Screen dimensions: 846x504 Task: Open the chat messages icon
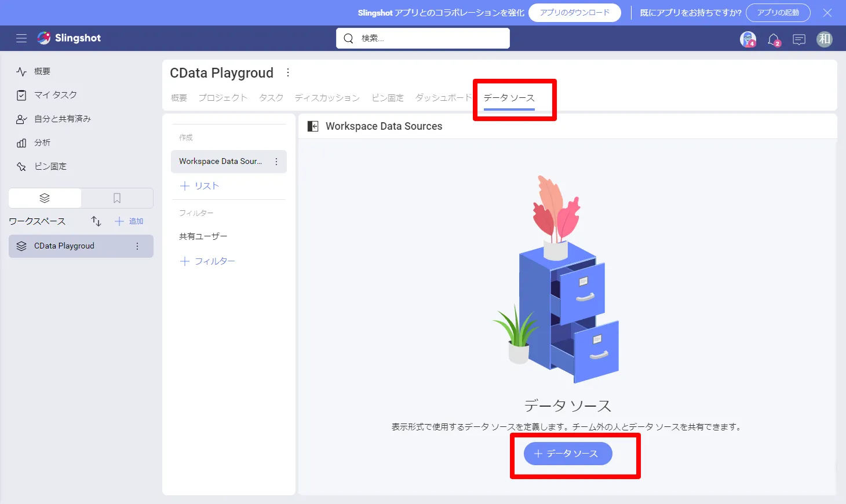[x=799, y=39]
